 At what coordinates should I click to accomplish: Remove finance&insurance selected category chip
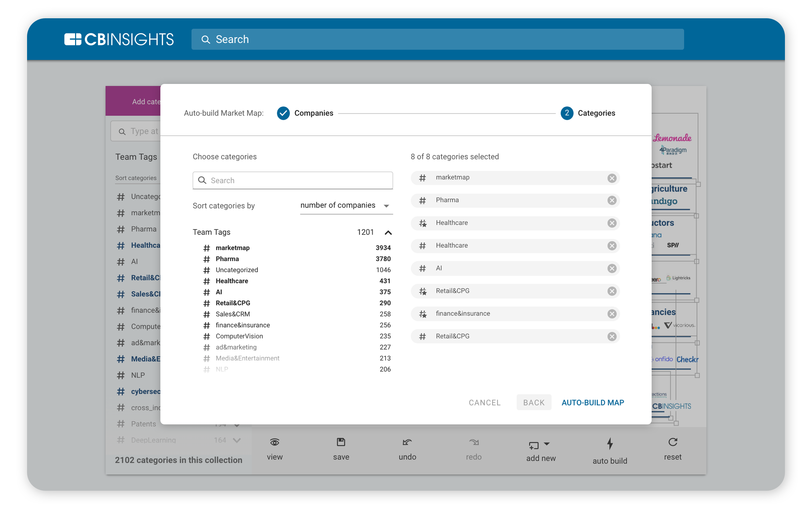pyautogui.click(x=612, y=314)
